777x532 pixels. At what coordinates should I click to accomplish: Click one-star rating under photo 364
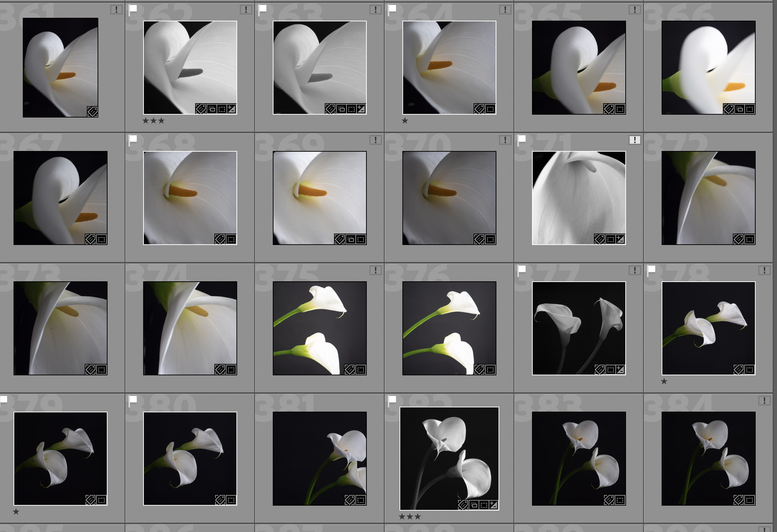click(x=405, y=121)
